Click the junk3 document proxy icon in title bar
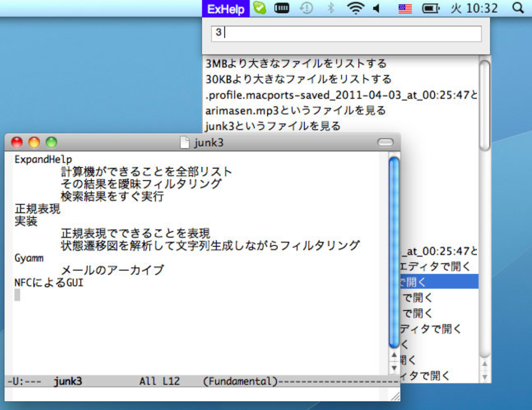The width and height of the screenshot is (532, 410). coord(184,143)
